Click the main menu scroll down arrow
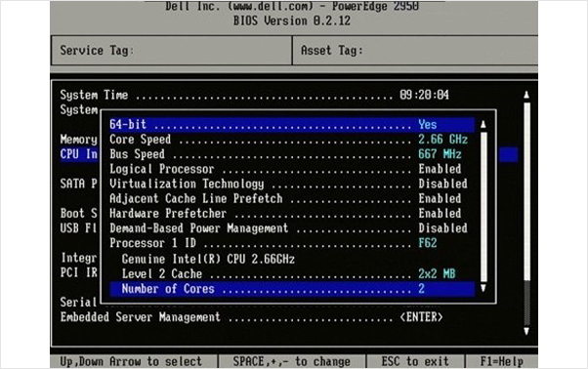This screenshot has height=369, width=588. pos(526,331)
